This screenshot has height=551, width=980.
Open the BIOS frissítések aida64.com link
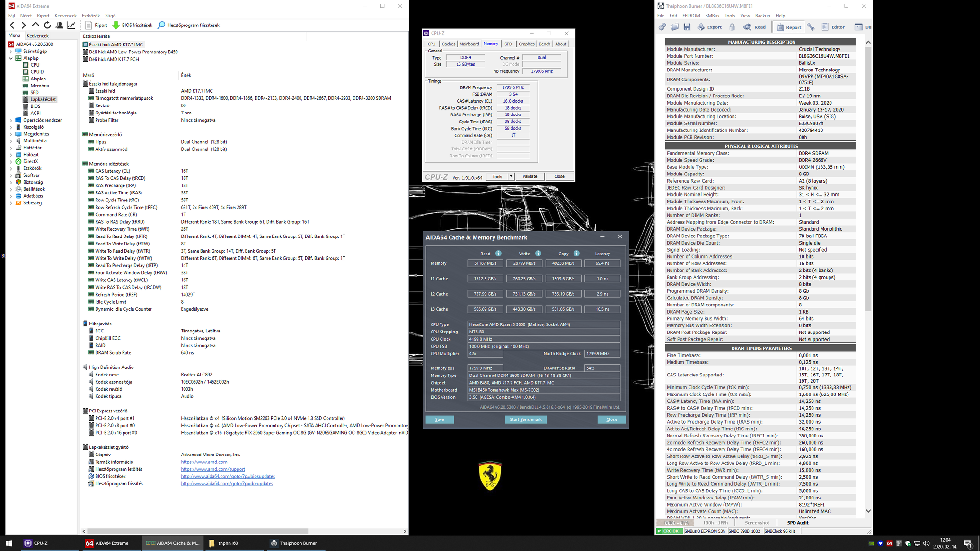coord(228,476)
